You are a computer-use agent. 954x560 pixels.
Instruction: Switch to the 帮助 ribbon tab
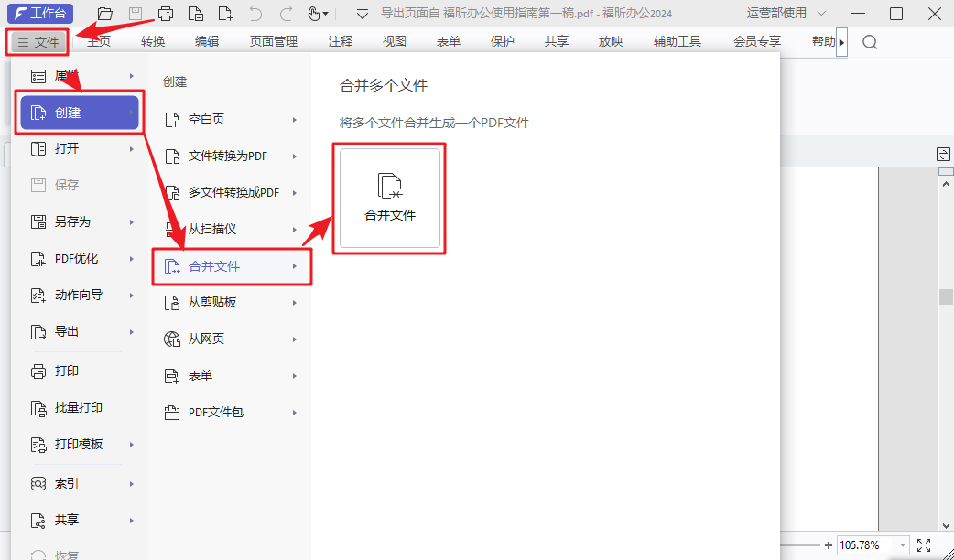click(823, 41)
